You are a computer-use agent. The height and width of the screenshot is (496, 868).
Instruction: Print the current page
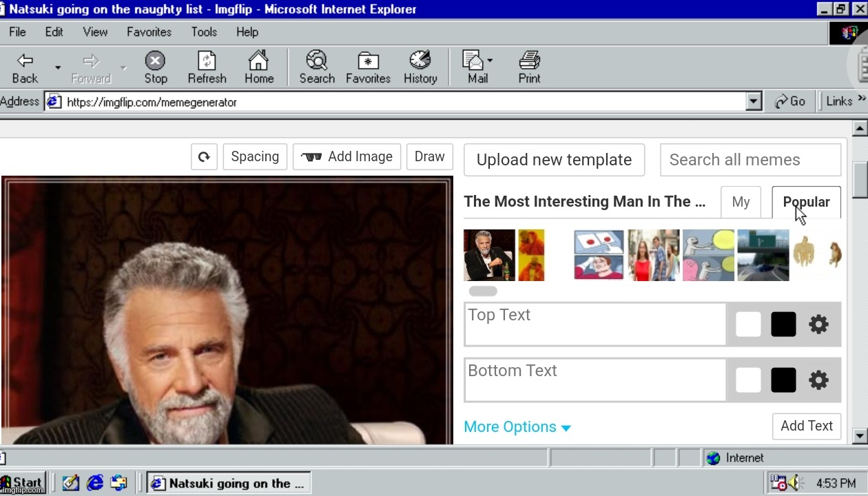point(529,68)
